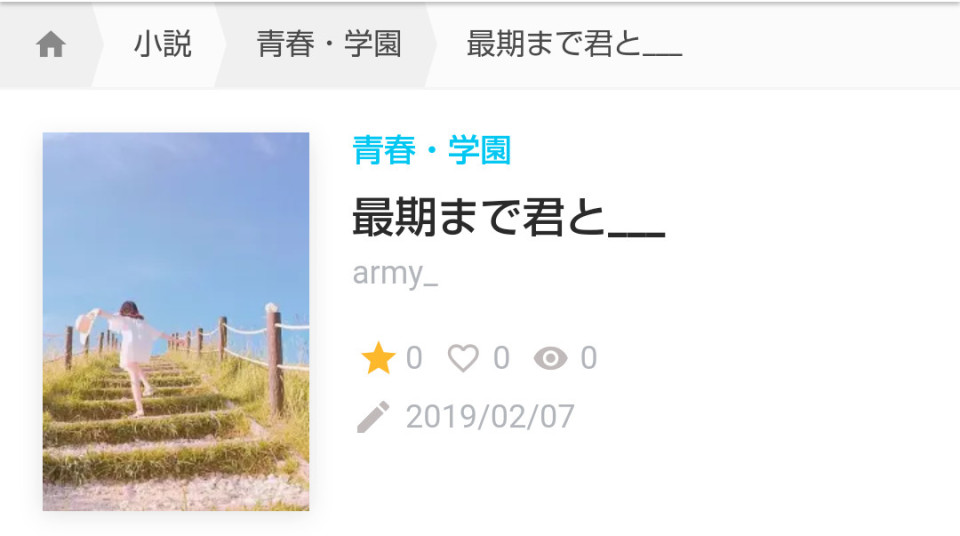
Task: Open the novel cover thumbnail image
Action: click(176, 322)
